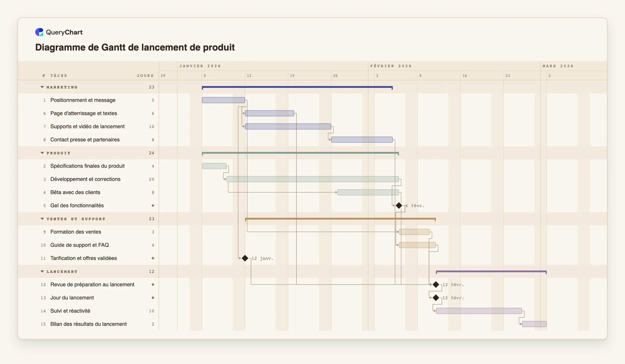The height and width of the screenshot is (364, 625).
Task: Click the Supports et vidéo de lancement bar
Action: coord(288,126)
